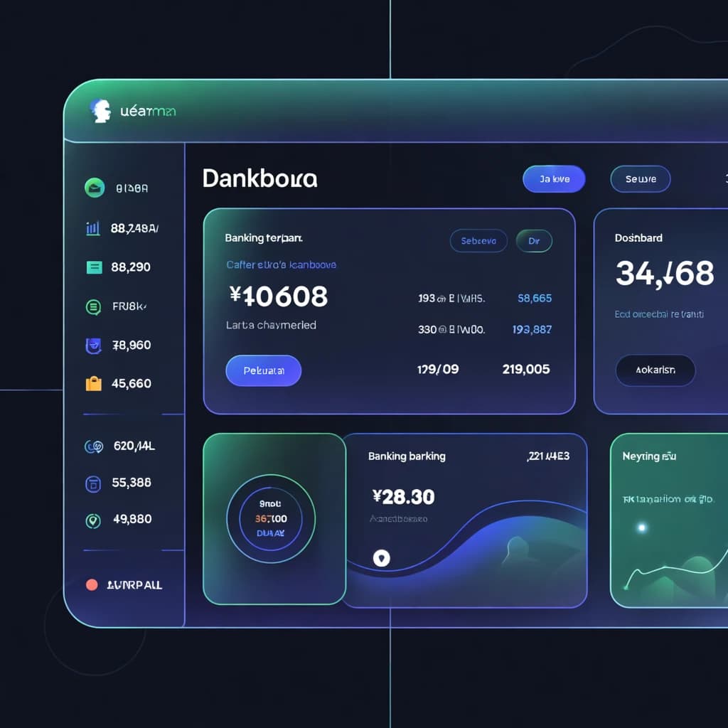Image resolution: width=728 pixels, height=728 pixels.
Task: Click the teal card icon beside 88,290
Action: (x=93, y=267)
